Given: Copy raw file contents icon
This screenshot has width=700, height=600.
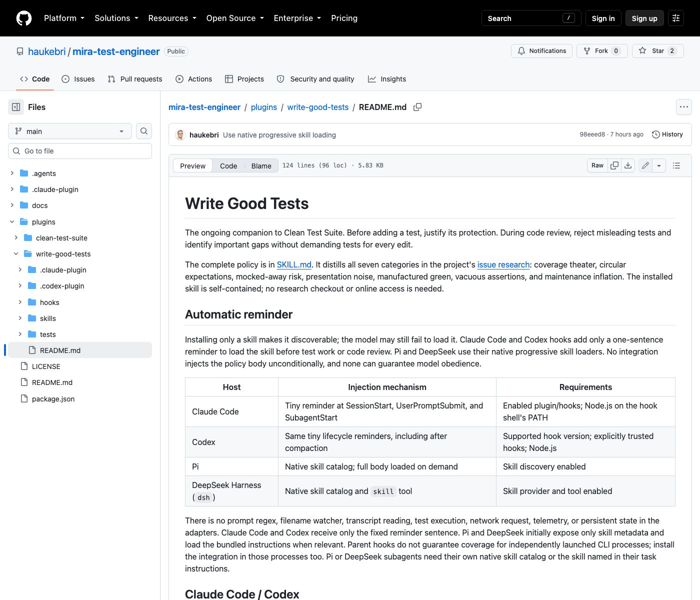Looking at the screenshot, I should (614, 165).
